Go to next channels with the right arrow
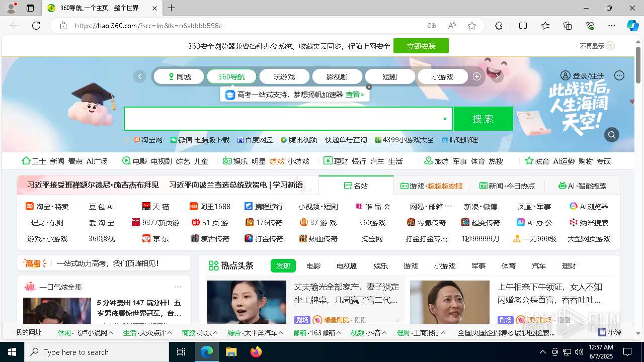Viewport: 644px width, 362px height. click(x=497, y=76)
